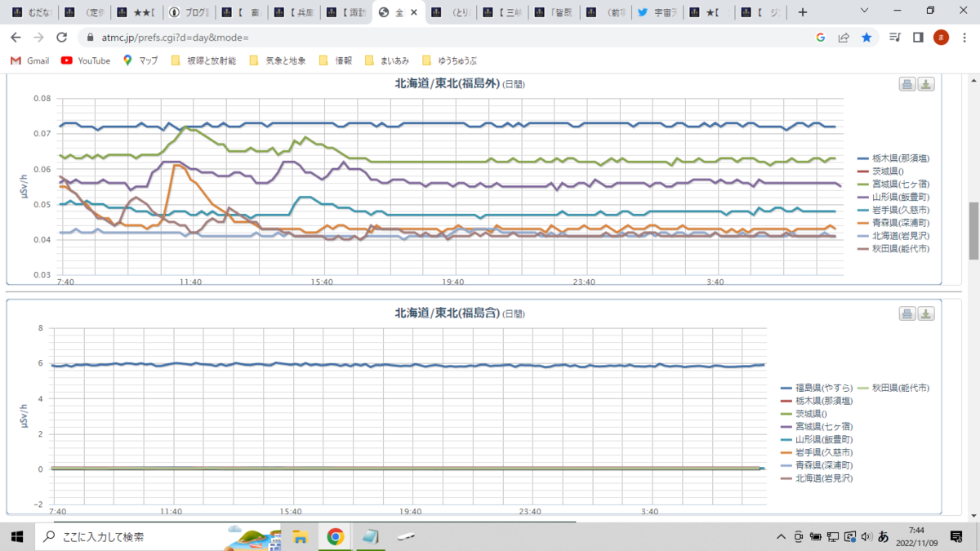Share this page icon in address bar
The width and height of the screenshot is (980, 551).
[x=844, y=38]
